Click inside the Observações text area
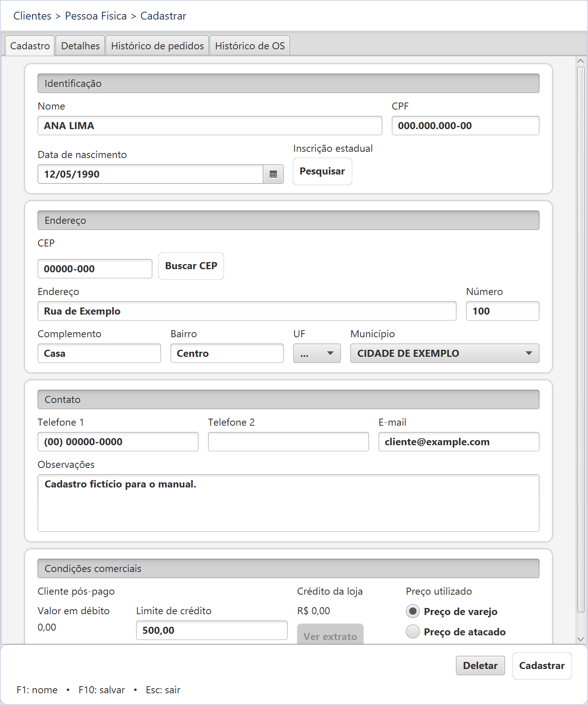Viewport: 588px width, 705px height. coord(289,503)
